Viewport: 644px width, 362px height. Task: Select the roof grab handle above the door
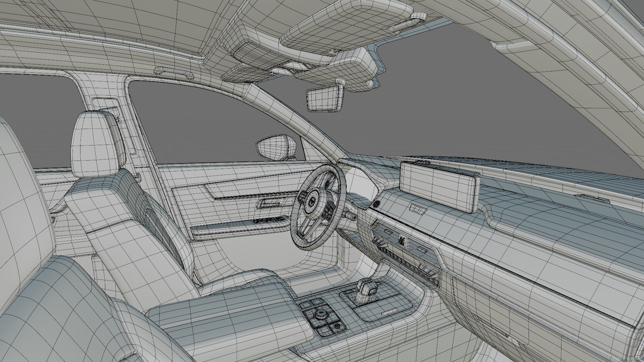(174, 72)
